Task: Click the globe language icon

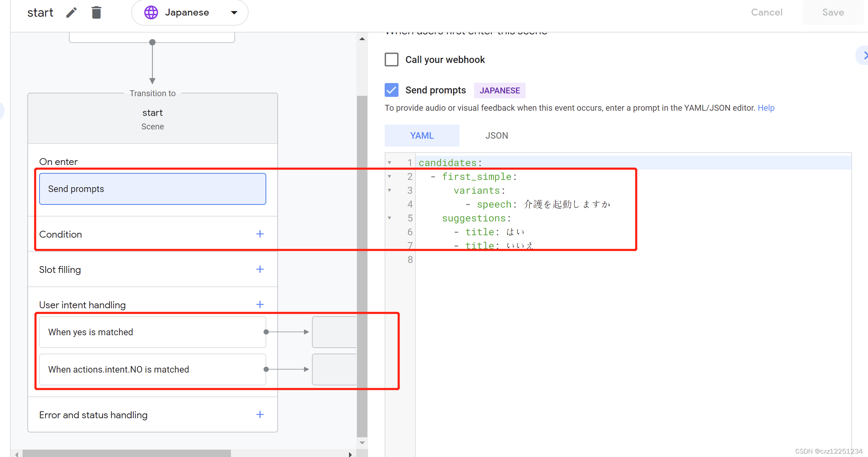Action: 151,13
